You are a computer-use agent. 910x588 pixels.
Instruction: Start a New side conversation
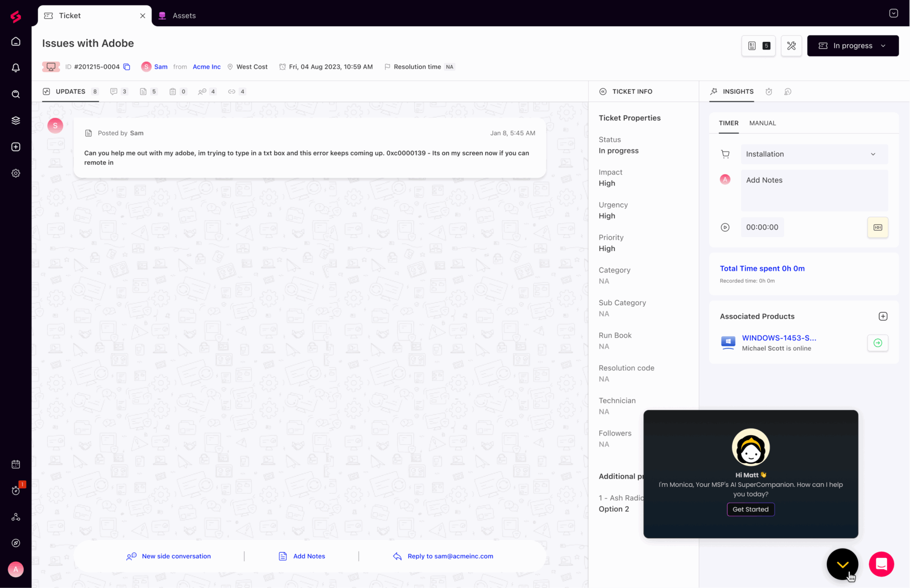pos(169,556)
